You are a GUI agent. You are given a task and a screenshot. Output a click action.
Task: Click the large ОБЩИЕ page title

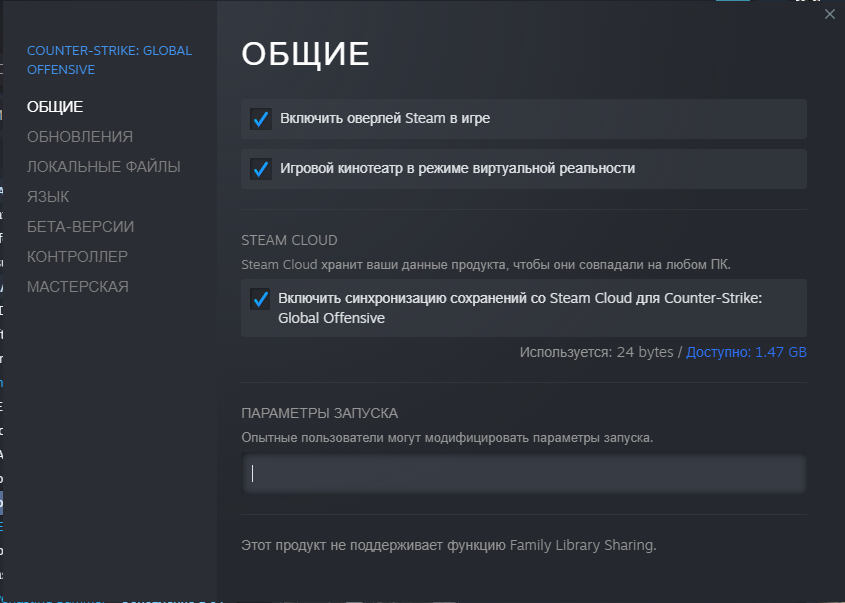[x=305, y=54]
